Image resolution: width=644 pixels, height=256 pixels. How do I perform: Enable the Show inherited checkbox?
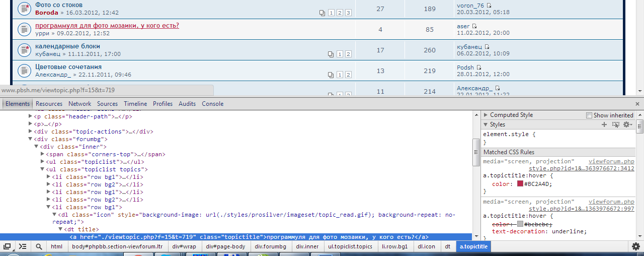tap(589, 115)
